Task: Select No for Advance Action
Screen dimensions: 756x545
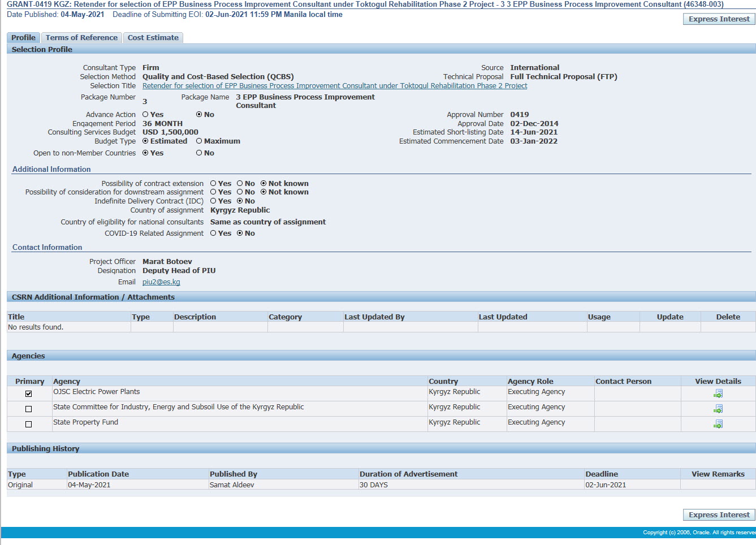Action: coord(199,114)
